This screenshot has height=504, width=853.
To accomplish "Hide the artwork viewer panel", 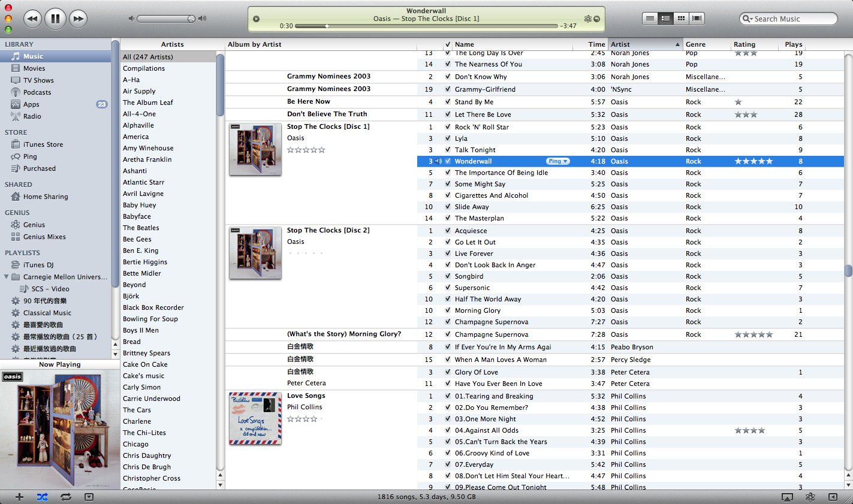I will [x=89, y=497].
